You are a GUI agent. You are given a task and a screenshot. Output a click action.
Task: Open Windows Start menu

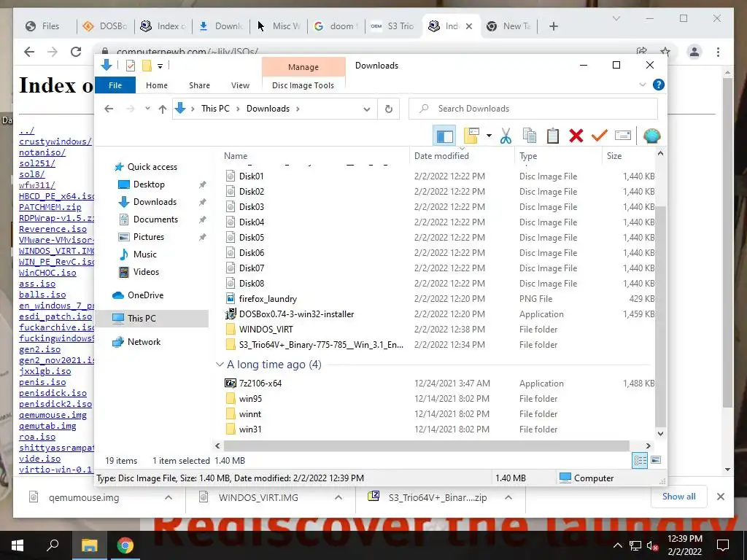pos(18,545)
